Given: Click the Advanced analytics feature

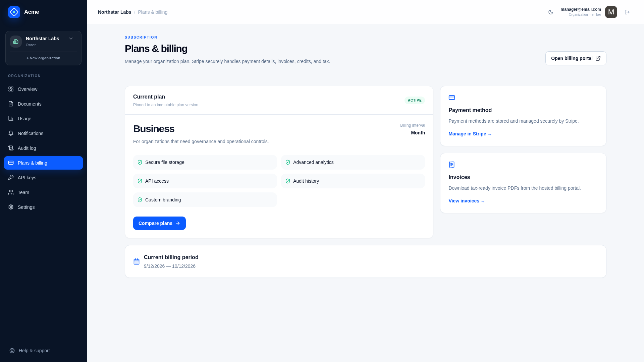Looking at the screenshot, I should (353, 162).
